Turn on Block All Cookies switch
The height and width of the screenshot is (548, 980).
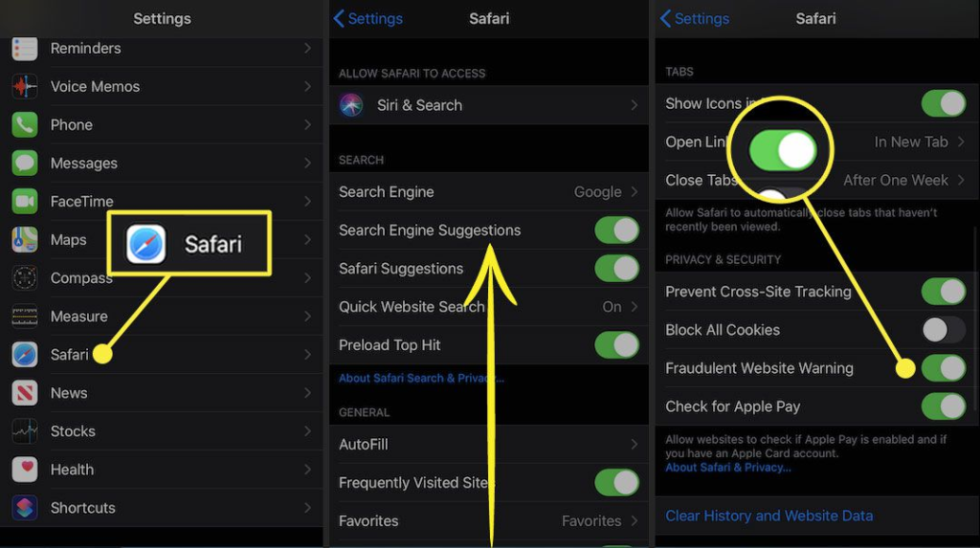click(x=944, y=329)
